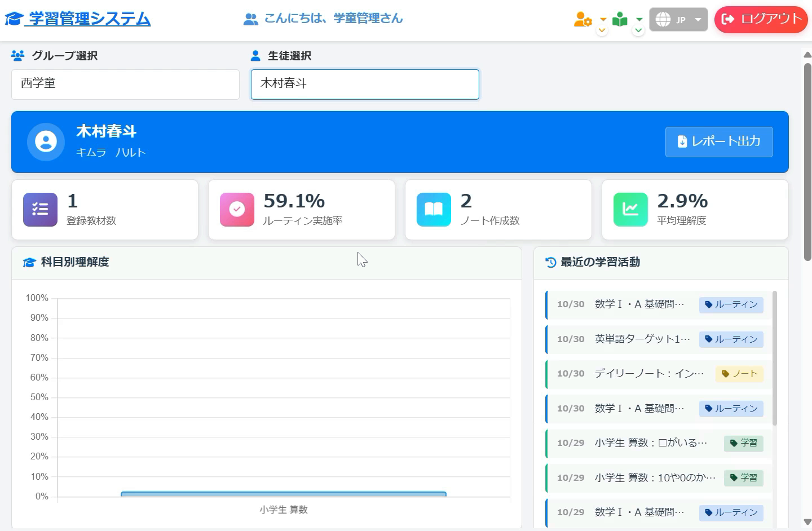This screenshot has width=812, height=531.
Task: Click the purple checklist icon for 登録教材数
Action: coord(40,210)
